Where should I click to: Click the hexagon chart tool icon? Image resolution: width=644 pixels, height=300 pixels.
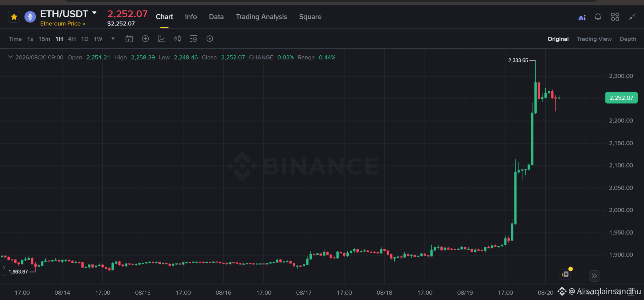pyautogui.click(x=210, y=39)
